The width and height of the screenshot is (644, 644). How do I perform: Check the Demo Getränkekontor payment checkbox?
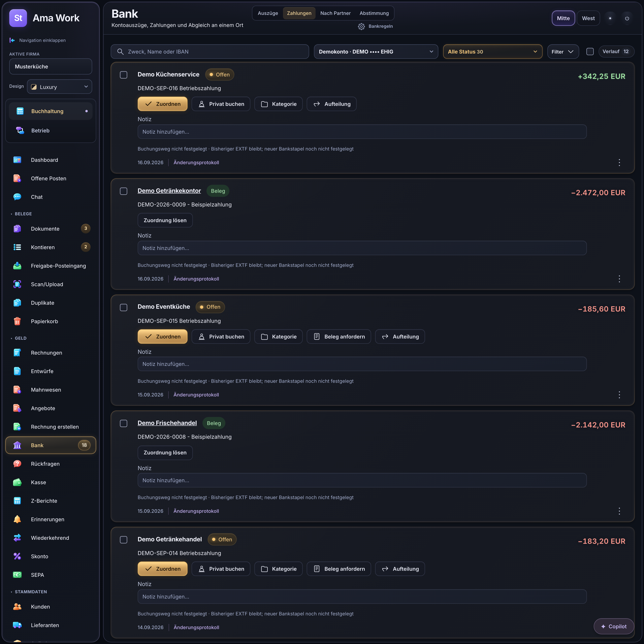124,191
